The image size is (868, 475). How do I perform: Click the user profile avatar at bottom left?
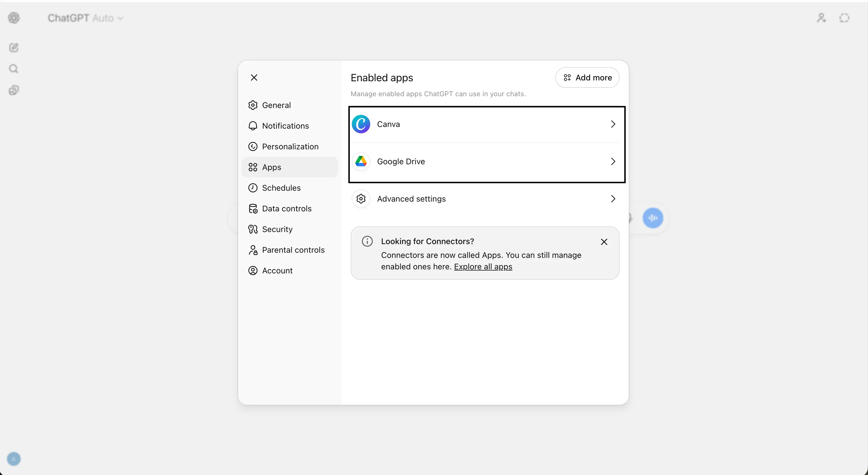(14, 459)
